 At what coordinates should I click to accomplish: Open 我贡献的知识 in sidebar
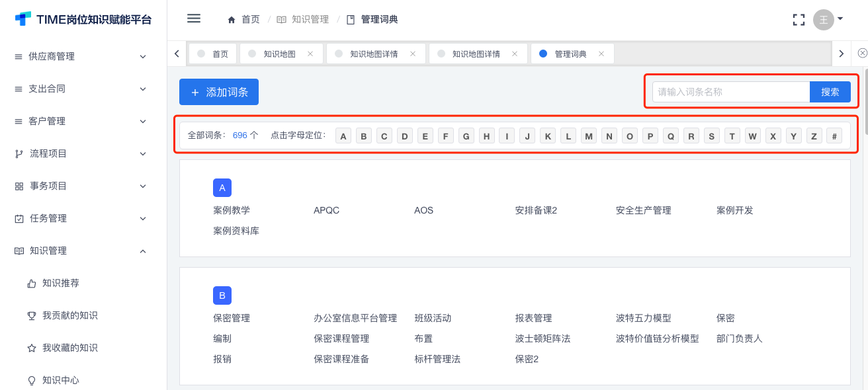coord(70,315)
